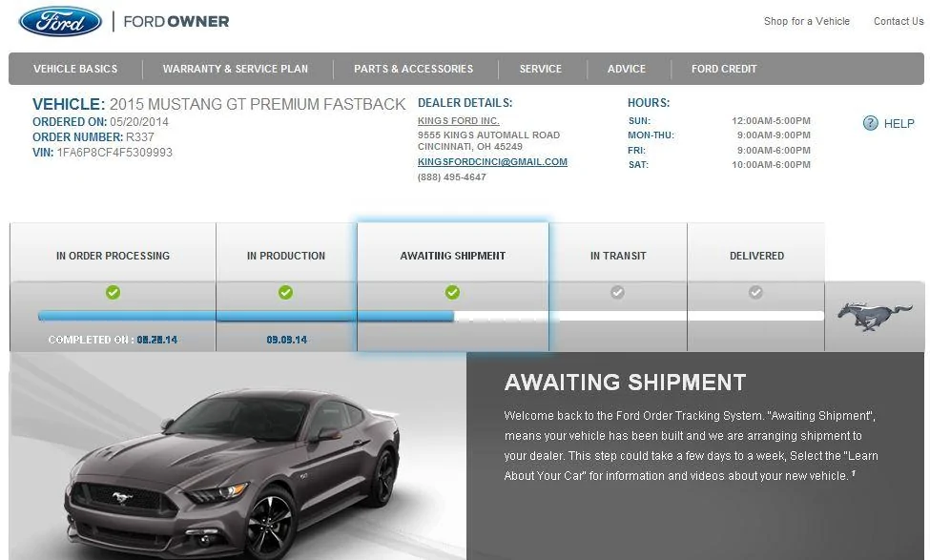
Task: Click the Cincinnati, OH 45249 line
Action: click(469, 147)
